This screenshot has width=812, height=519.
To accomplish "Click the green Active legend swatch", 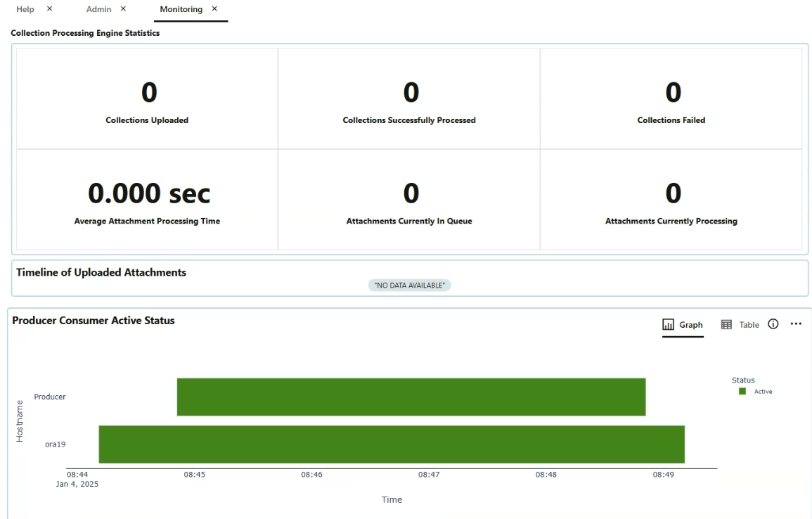I will (x=742, y=392).
